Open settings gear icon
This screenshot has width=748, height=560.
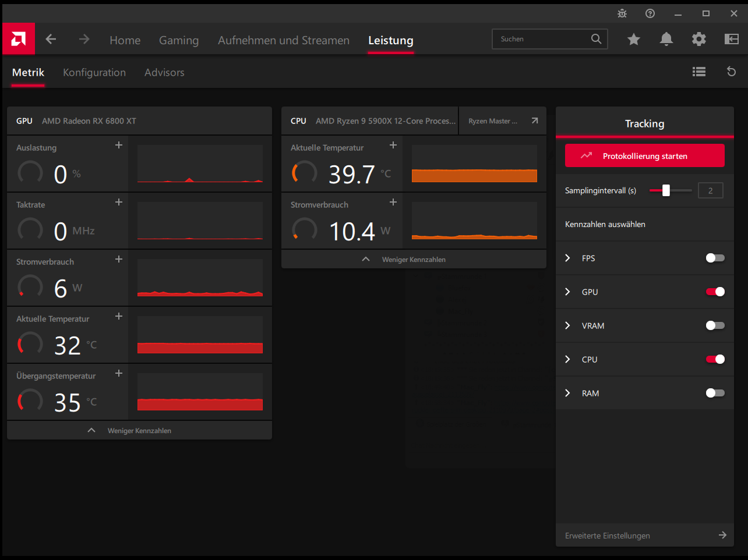coord(699,39)
